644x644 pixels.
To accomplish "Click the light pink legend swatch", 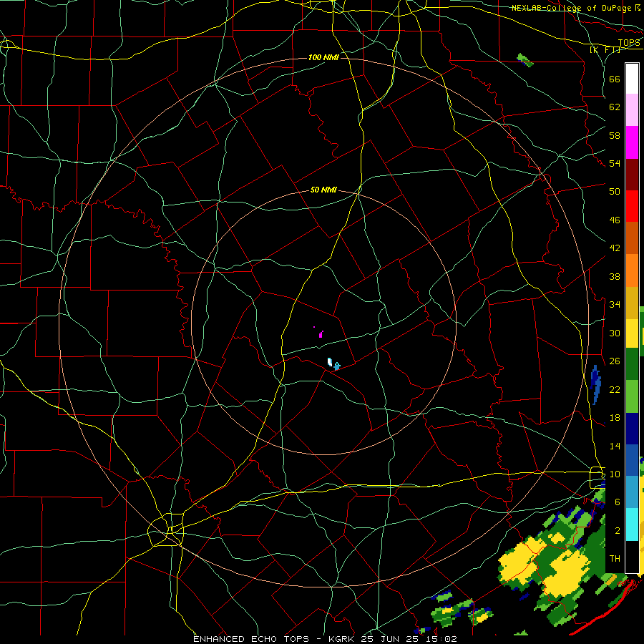I will (632, 110).
